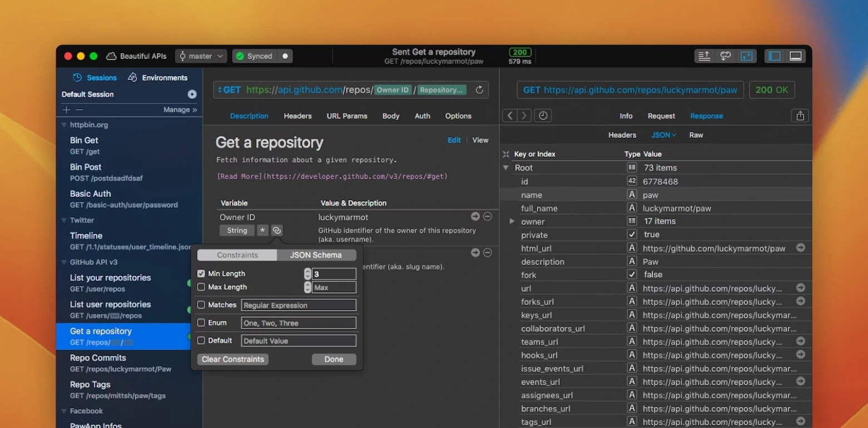The width and height of the screenshot is (868, 428).
Task: Click the arrow icon on events_url row
Action: (x=801, y=381)
